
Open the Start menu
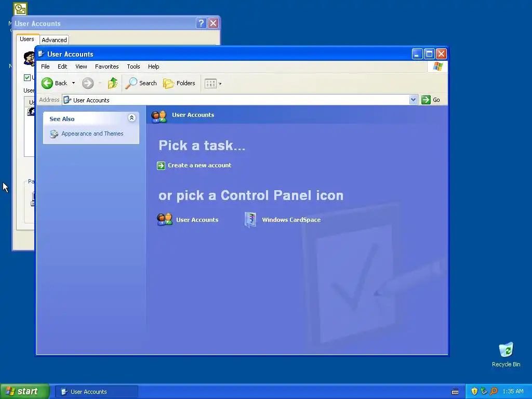click(x=25, y=391)
